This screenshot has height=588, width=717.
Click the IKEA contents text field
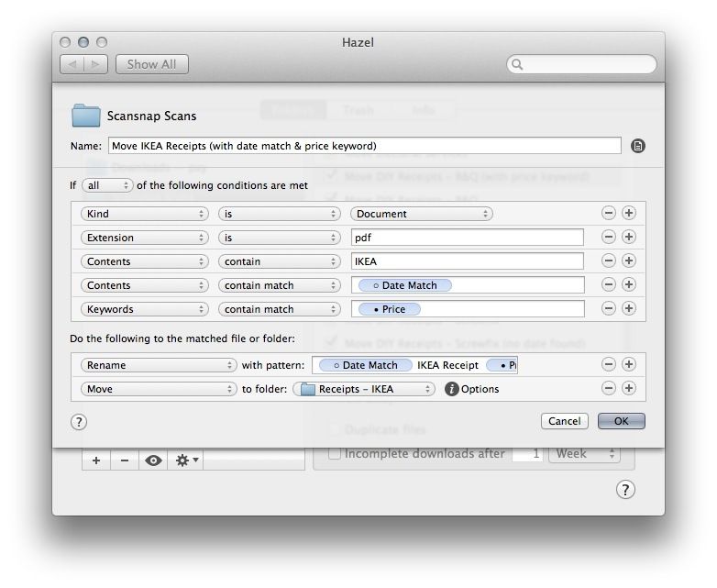click(x=468, y=261)
